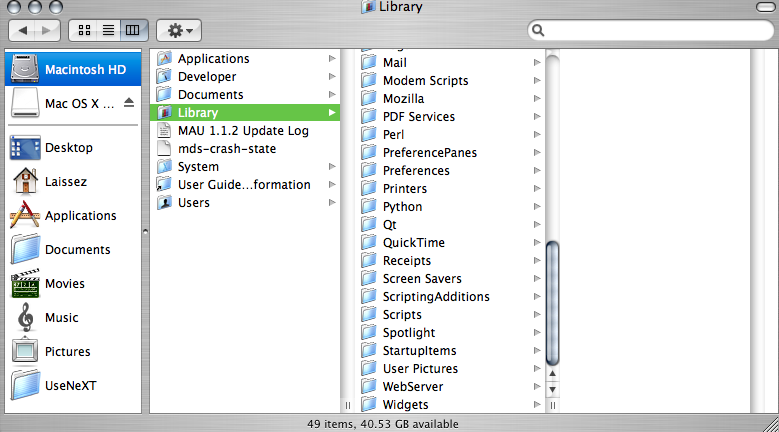Select the Widgets folder
This screenshot has width=779, height=432.
click(451, 405)
